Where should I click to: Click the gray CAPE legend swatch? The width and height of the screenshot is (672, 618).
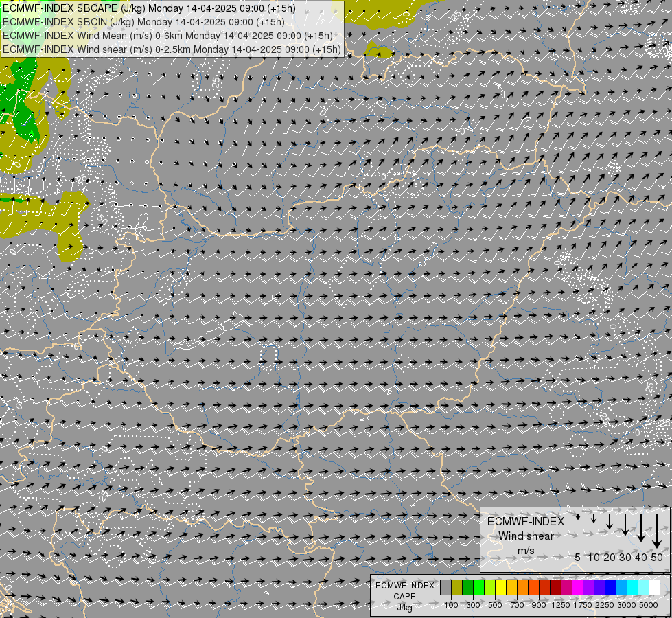445,587
